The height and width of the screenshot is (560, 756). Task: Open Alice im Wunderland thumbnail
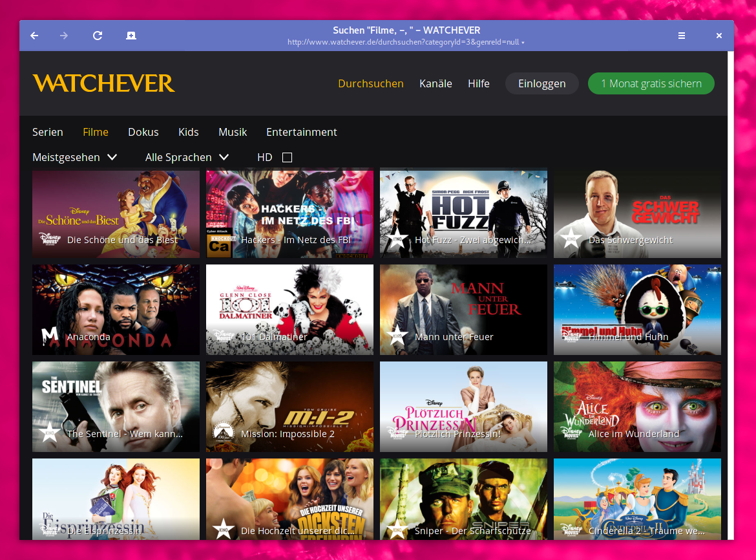point(637,407)
